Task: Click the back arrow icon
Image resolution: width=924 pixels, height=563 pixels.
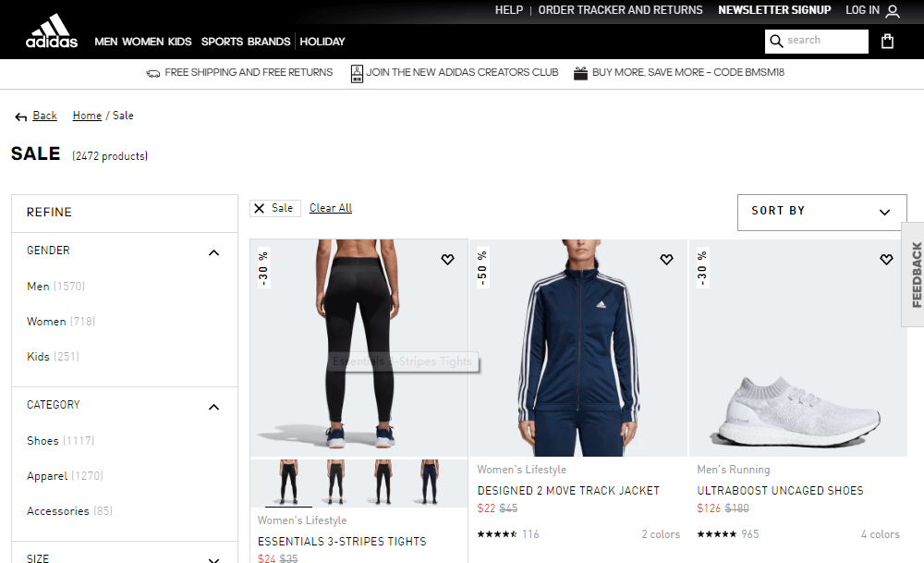Action: pos(20,116)
